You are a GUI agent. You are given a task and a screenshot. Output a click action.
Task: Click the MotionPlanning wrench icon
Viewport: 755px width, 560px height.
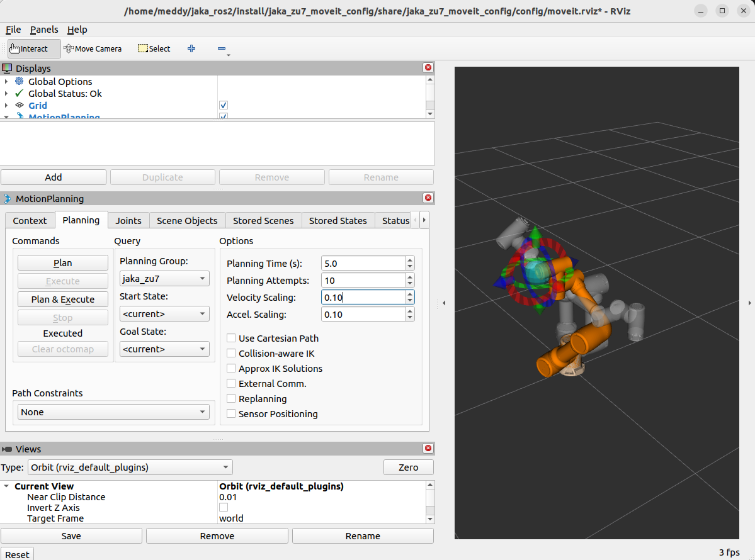point(21,117)
